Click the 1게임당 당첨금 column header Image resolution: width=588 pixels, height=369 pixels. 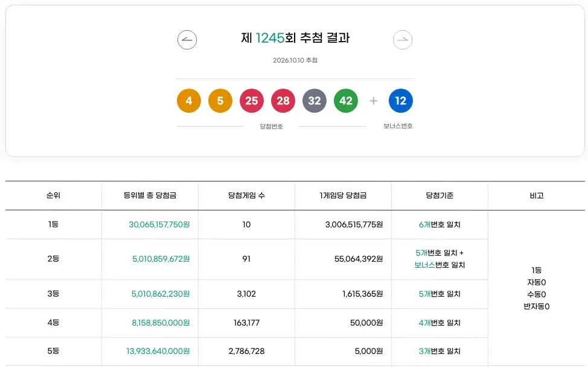[x=343, y=195]
